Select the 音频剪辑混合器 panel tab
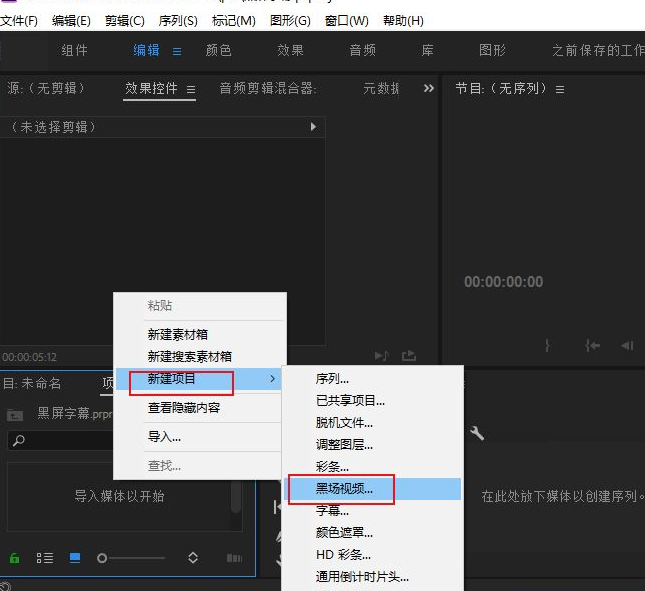 pos(268,88)
